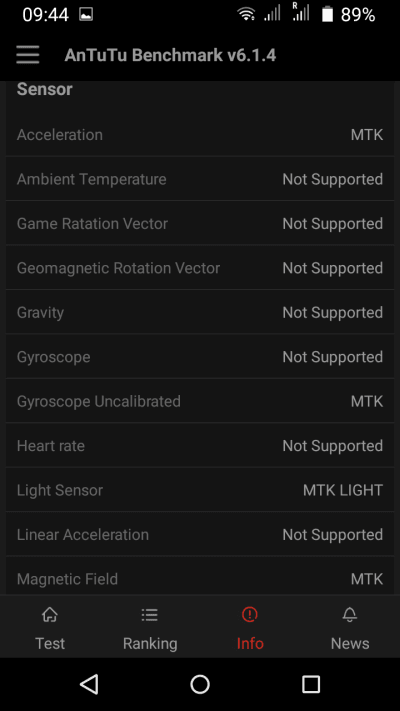
Task: Select the Ambient Temperature row
Action: click(200, 179)
